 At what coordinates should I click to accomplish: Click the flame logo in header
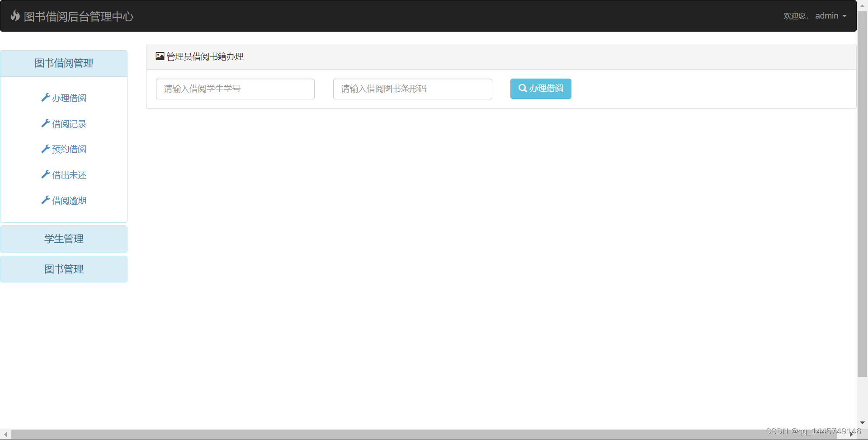15,16
